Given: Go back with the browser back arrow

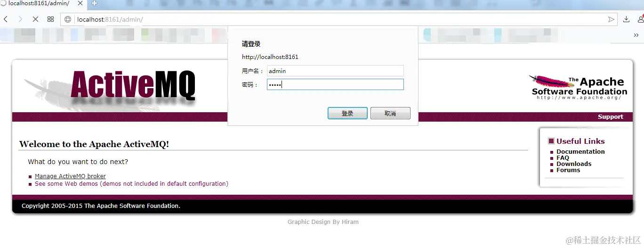Looking at the screenshot, I should (6, 19).
